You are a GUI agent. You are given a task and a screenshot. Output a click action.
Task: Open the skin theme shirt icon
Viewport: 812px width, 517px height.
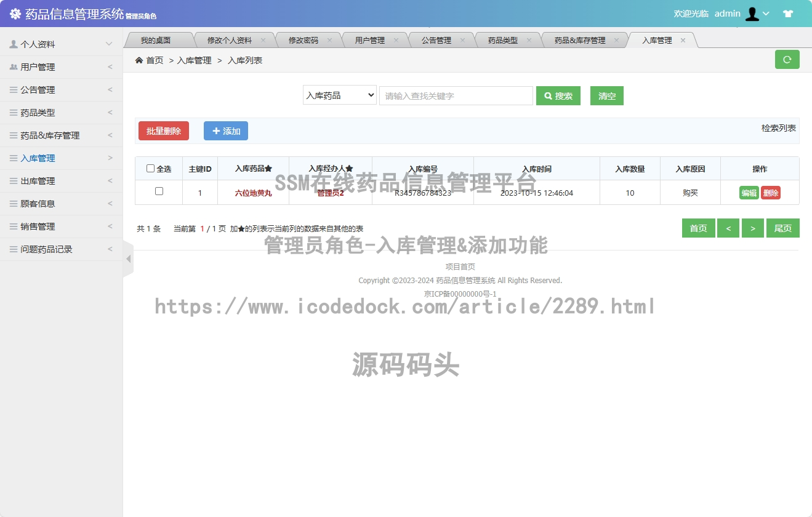(788, 14)
